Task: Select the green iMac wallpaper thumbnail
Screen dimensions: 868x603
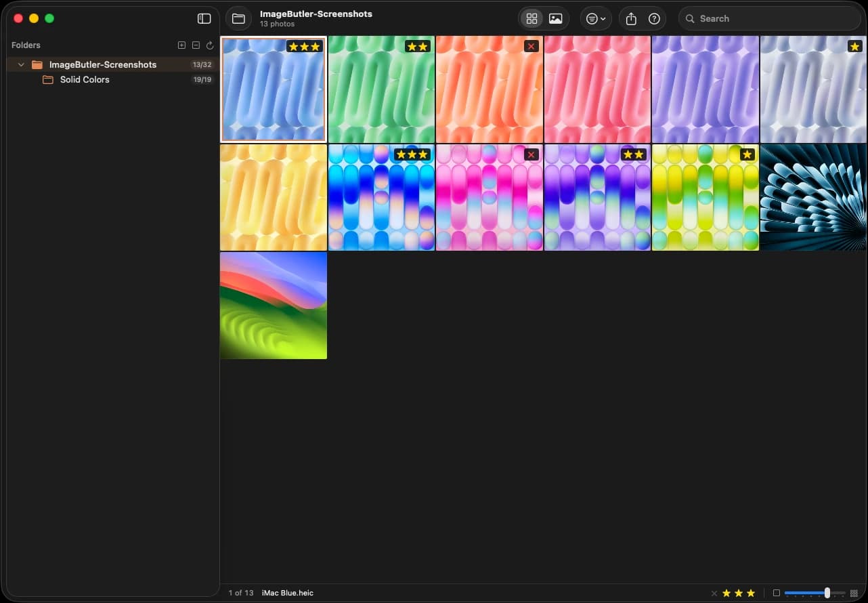Action: point(381,89)
